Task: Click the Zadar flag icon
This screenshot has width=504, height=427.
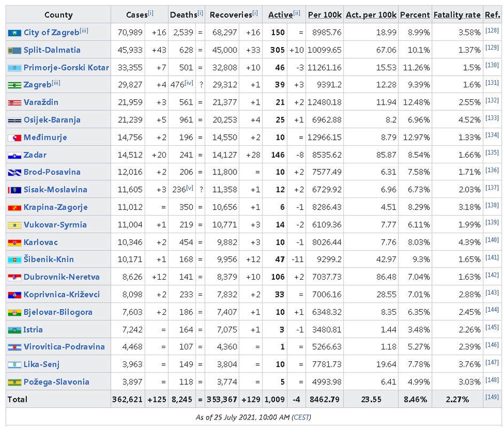Action: pyautogui.click(x=14, y=155)
